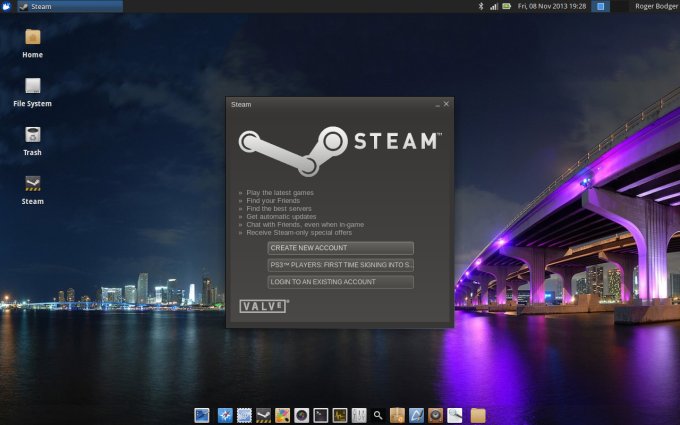This screenshot has height=425, width=680.
Task: Click the Valve logo in Steam dialog
Action: click(x=264, y=306)
